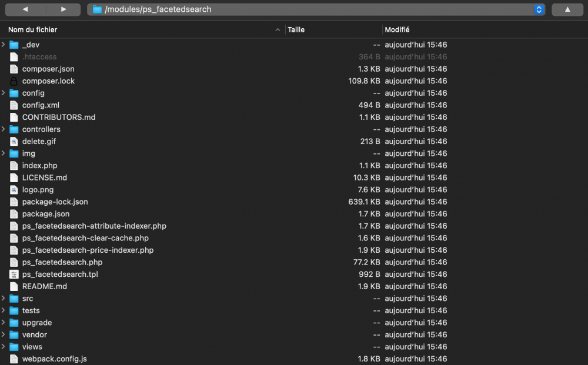The width and height of the screenshot is (588, 365).
Task: Select the composer.lock file name
Action: coord(48,81)
